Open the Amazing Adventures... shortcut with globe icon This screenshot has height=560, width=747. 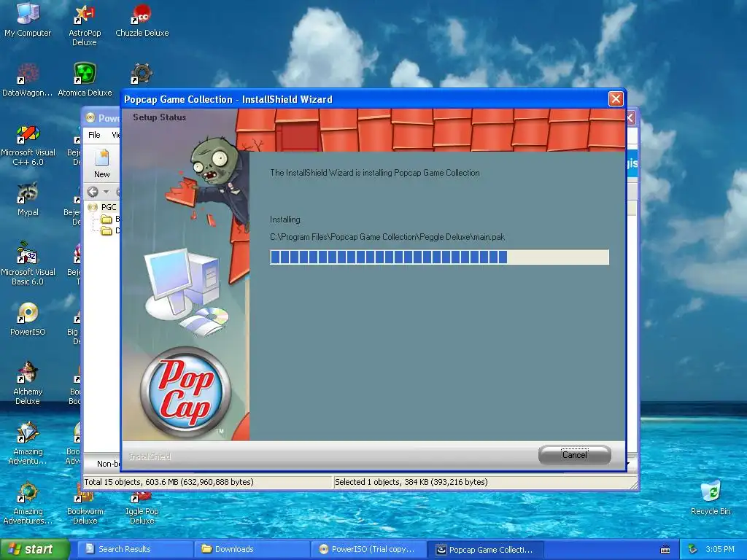click(x=28, y=504)
